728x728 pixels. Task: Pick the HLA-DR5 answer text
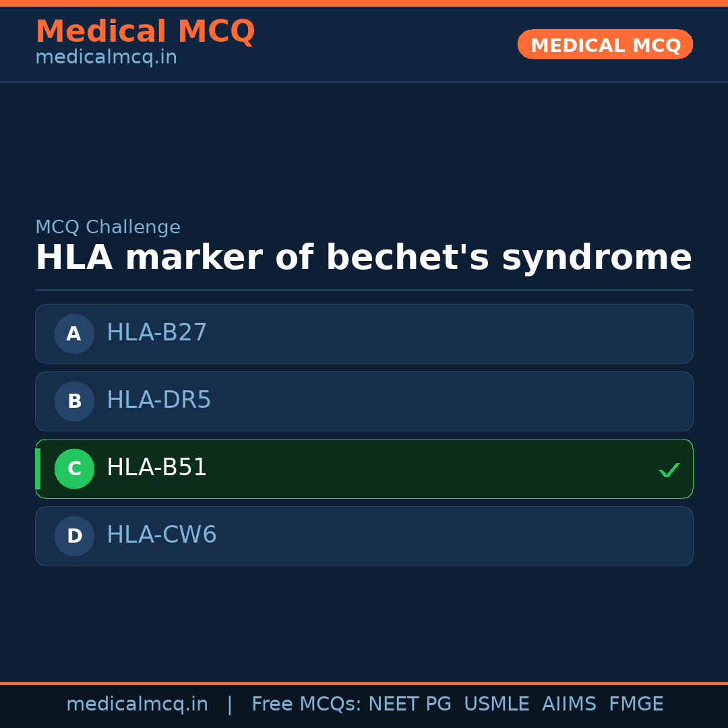coord(158,400)
